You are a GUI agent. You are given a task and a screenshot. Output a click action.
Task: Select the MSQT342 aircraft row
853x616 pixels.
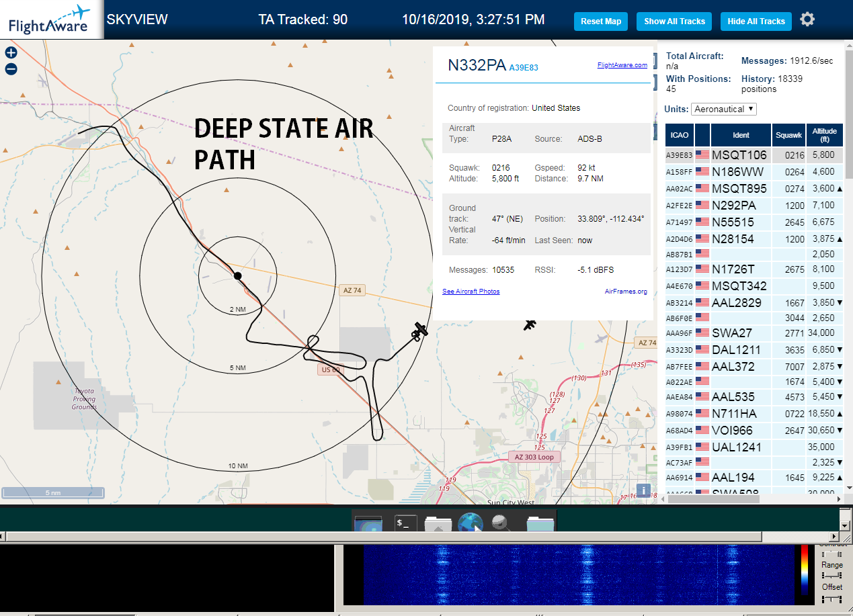[753, 286]
